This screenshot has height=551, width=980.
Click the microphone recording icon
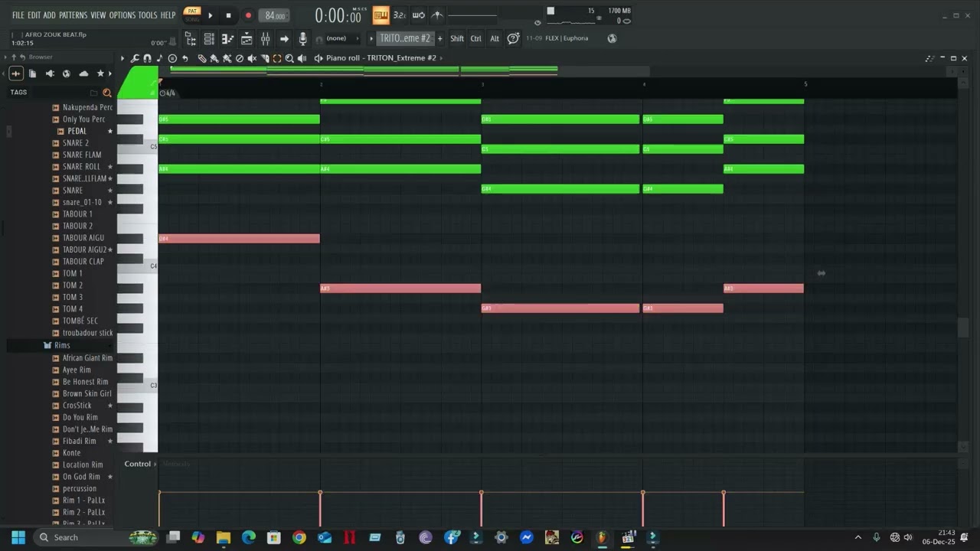click(x=302, y=38)
